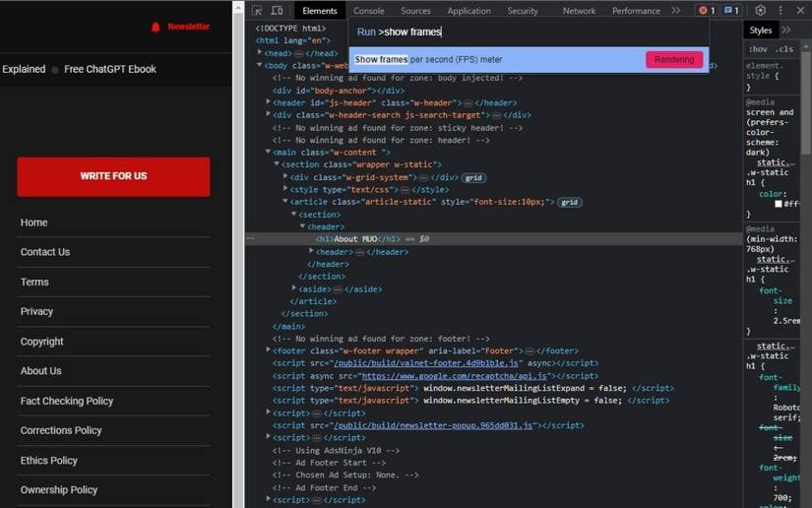Open the Corrections Policy link

(61, 431)
